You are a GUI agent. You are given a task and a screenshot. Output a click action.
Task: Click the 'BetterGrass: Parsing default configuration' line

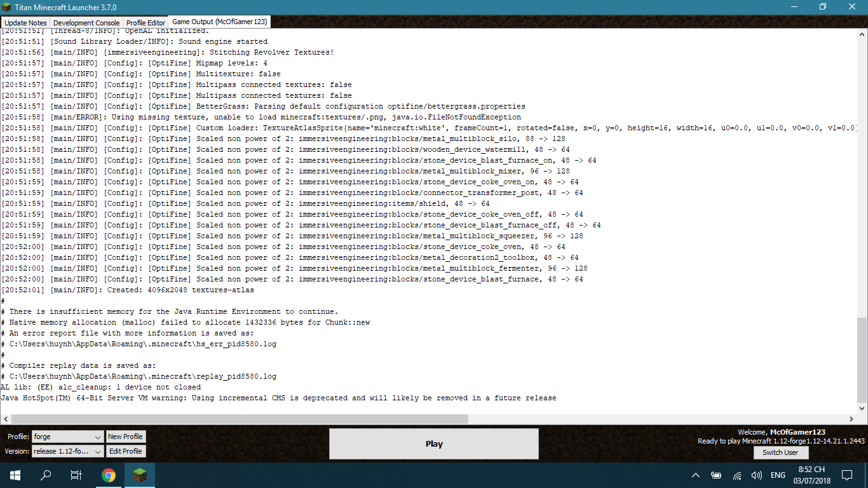pos(264,106)
